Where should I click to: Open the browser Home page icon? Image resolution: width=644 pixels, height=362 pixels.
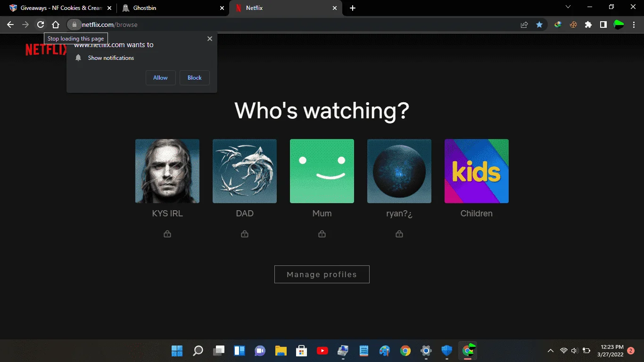pos(56,25)
